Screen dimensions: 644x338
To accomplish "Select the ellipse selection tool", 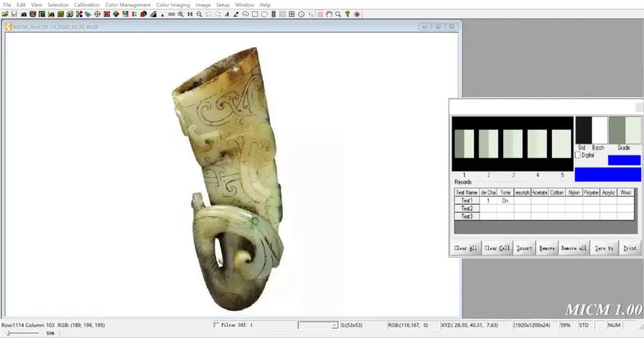I will pos(264,14).
